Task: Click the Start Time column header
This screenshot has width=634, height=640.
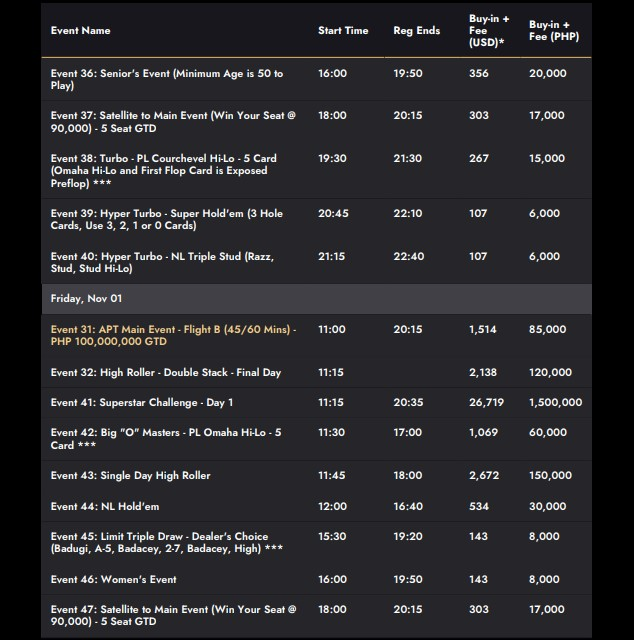Action: [343, 31]
